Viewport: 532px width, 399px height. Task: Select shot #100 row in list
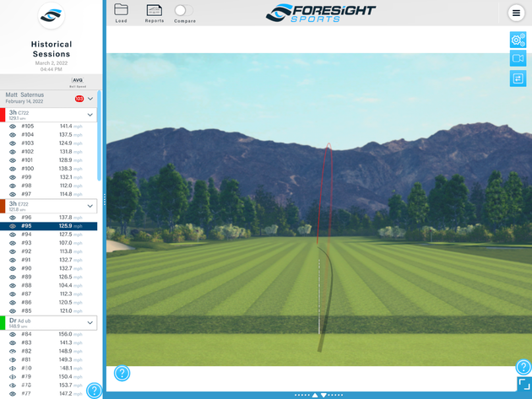(x=51, y=169)
